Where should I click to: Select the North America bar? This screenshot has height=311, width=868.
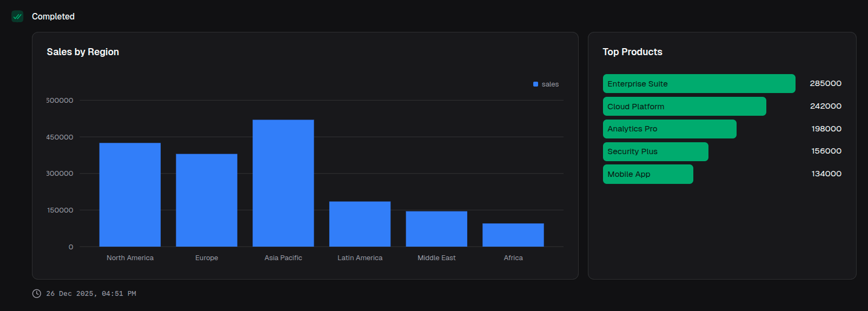(x=130, y=195)
